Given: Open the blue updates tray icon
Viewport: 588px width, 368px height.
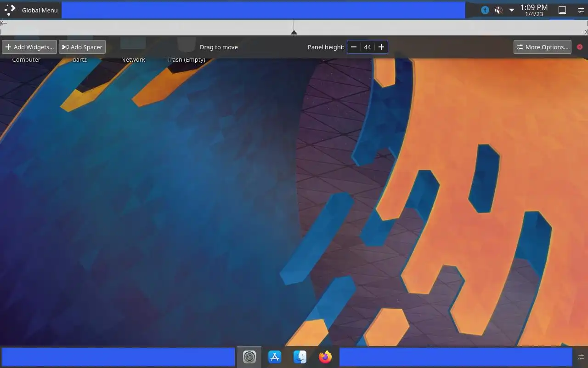Looking at the screenshot, I should (485, 10).
